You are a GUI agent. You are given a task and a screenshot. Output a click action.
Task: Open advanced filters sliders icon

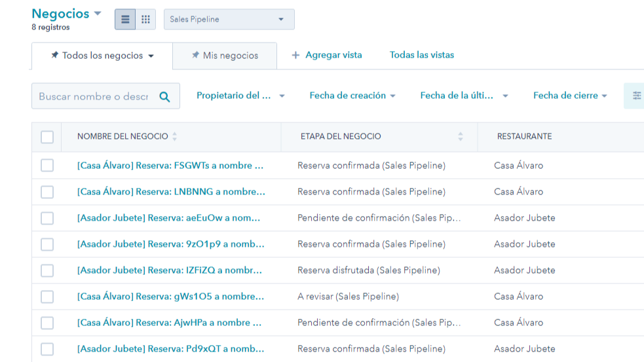pyautogui.click(x=636, y=96)
